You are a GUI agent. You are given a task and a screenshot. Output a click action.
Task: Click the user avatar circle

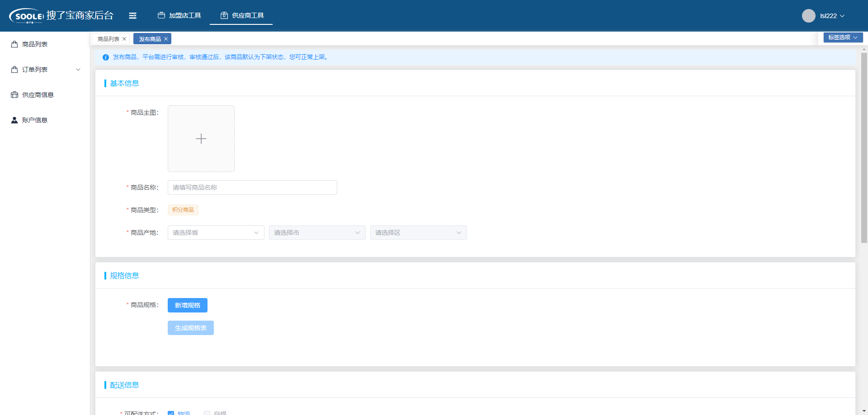pos(808,16)
